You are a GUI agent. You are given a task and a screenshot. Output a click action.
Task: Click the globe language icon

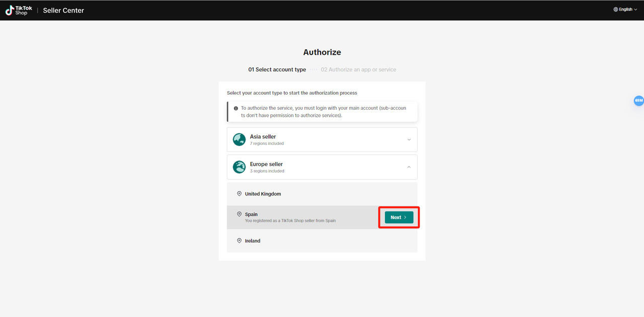tap(616, 10)
